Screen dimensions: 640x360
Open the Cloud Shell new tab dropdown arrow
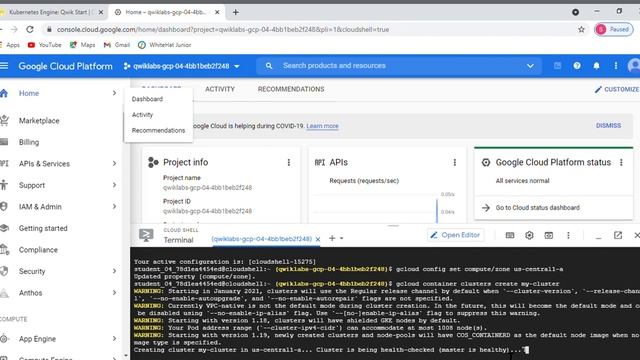pos(342,238)
